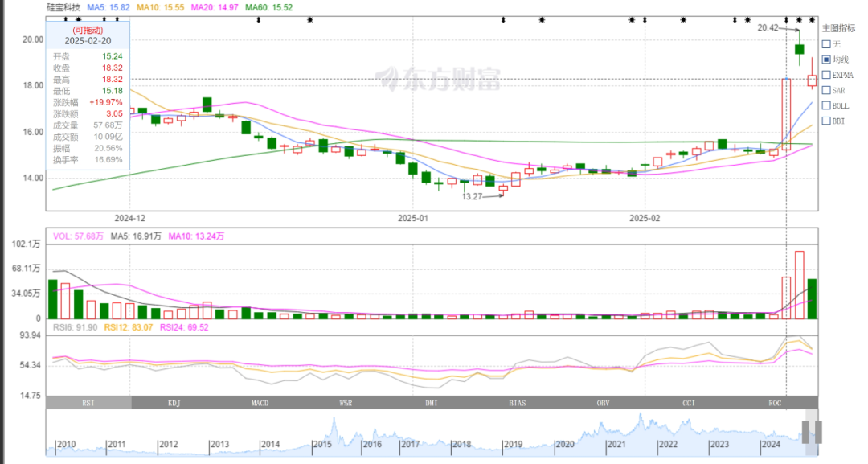The image size is (868, 464).
Task: Switch to the BIAS indicator tab
Action: (518, 403)
